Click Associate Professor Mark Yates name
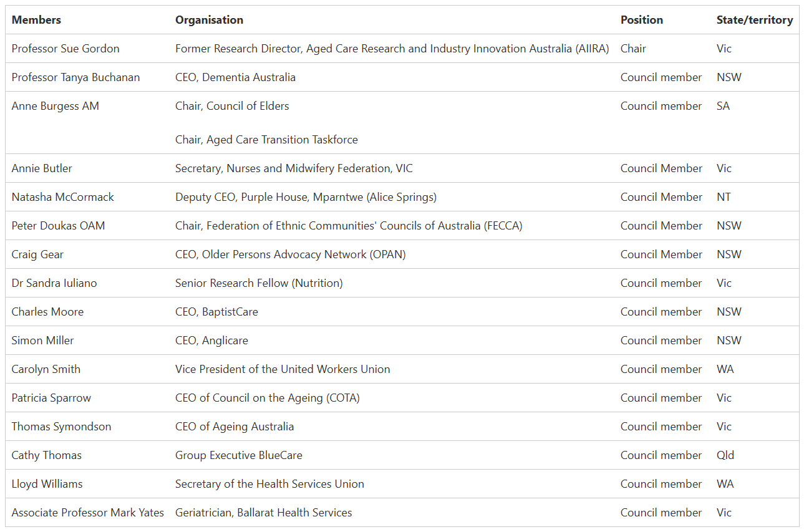The image size is (804, 532). 87,513
